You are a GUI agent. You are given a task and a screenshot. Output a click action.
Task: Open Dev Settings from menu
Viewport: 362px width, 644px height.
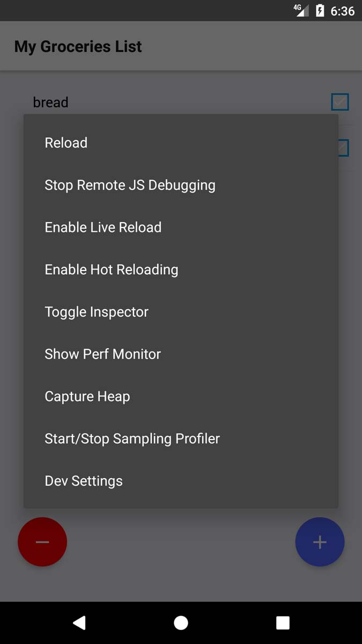tap(84, 481)
